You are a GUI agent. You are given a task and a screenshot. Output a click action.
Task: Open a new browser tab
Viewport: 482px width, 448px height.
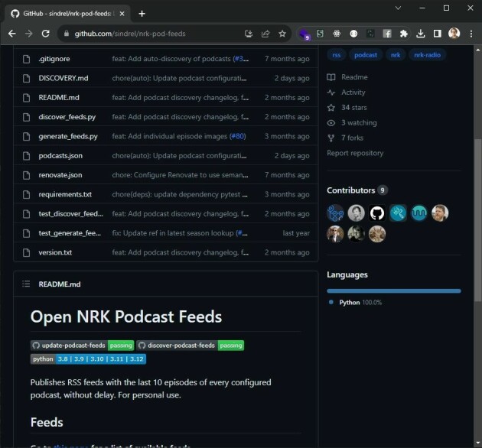[x=142, y=14]
